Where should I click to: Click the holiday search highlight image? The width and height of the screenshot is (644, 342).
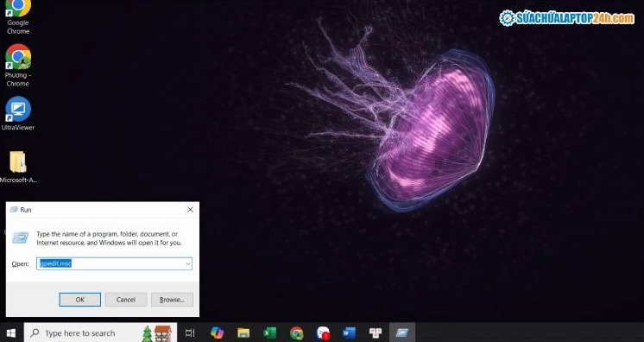click(156, 333)
